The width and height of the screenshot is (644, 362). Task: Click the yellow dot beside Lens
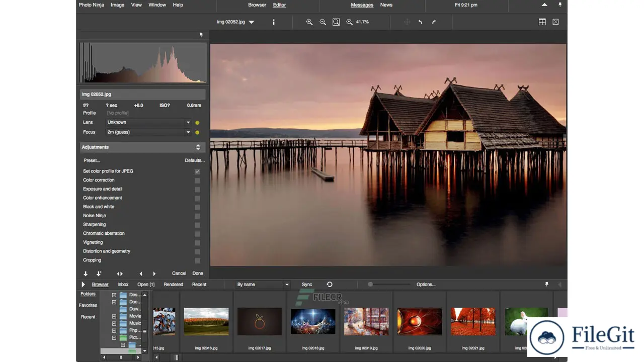[x=197, y=123]
